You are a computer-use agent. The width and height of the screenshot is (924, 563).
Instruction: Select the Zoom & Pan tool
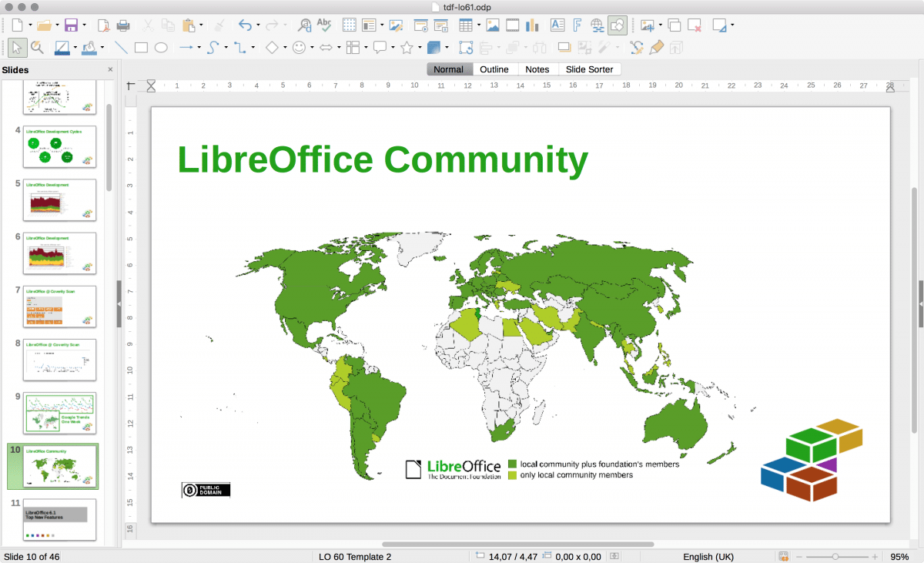[36, 48]
